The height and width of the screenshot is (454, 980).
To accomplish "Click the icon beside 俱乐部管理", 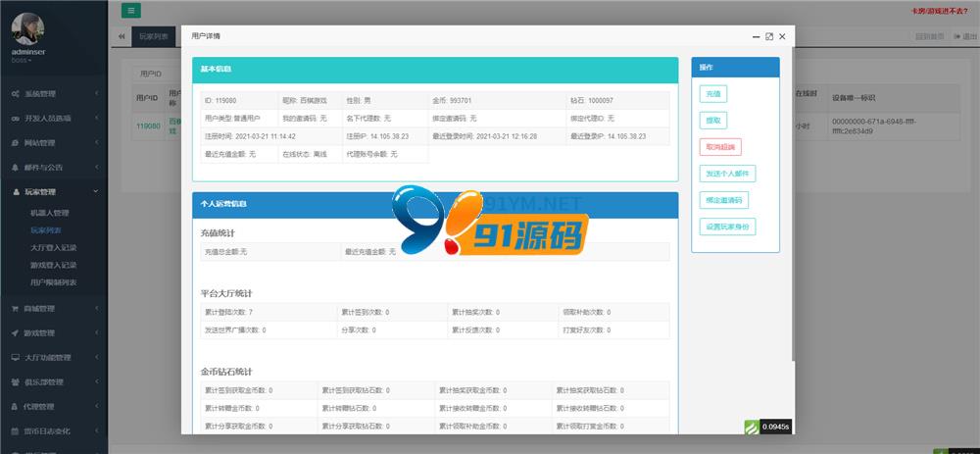I will (x=16, y=382).
